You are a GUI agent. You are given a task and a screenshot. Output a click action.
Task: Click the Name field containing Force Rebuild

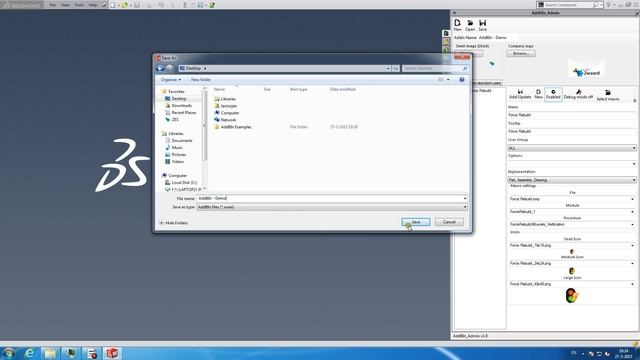coord(571,115)
